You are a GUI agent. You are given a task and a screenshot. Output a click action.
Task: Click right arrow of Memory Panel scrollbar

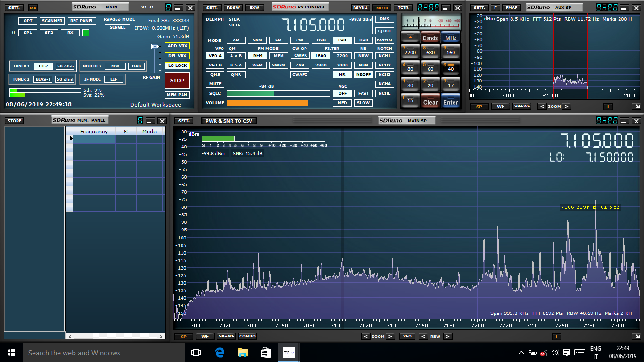click(162, 336)
